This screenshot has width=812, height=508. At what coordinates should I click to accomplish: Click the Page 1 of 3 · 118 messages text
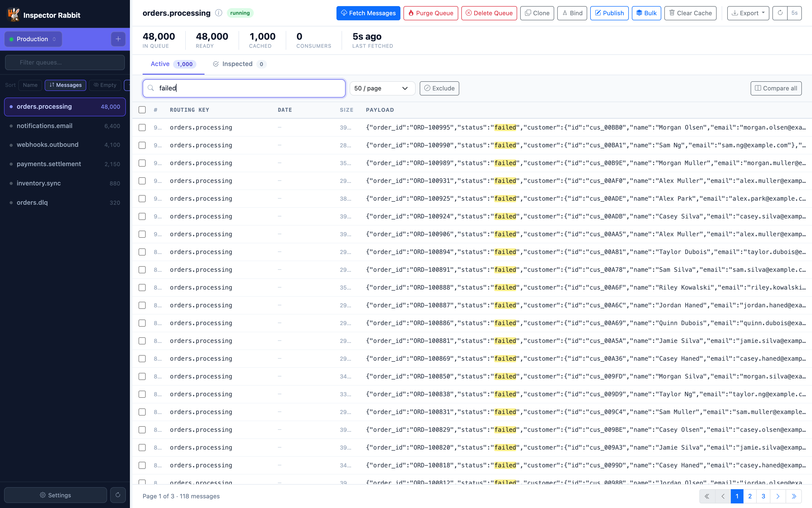click(181, 496)
